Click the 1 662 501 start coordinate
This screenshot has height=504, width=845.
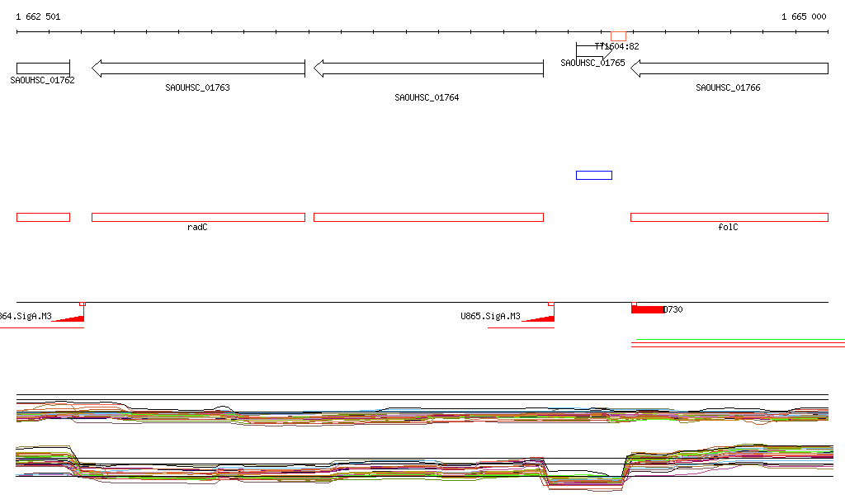pos(38,16)
